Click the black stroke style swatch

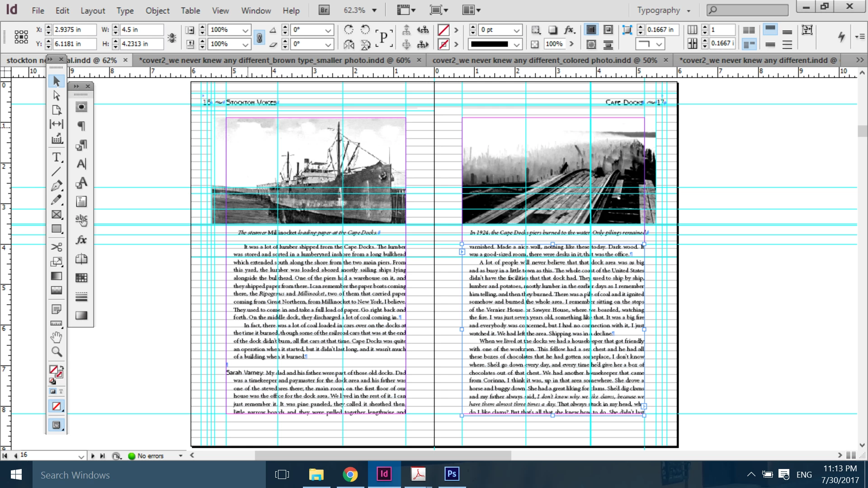pos(489,44)
